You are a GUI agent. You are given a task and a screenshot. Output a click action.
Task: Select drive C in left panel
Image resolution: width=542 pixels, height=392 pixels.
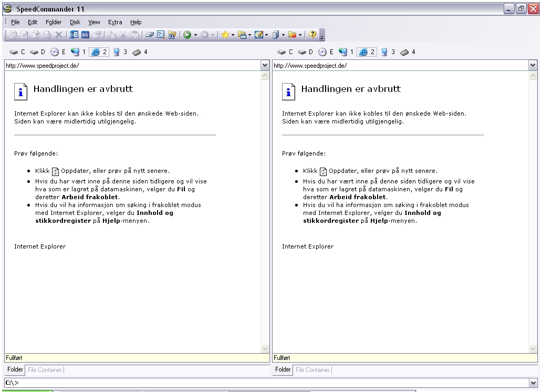pos(17,52)
